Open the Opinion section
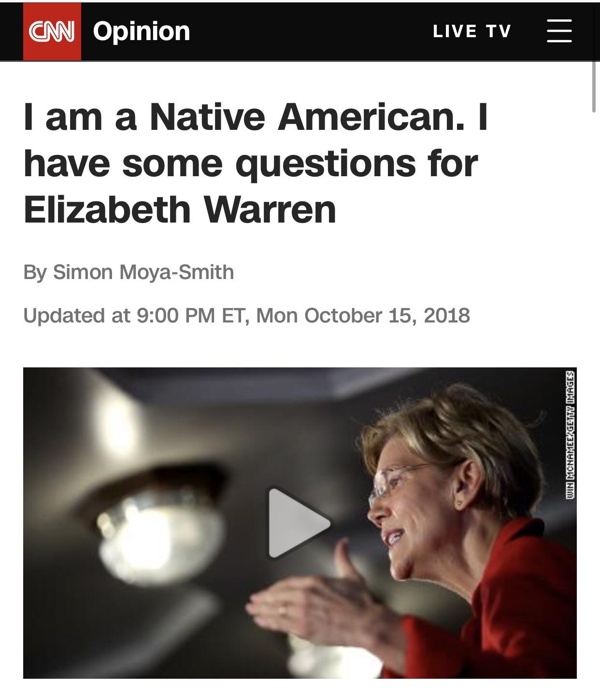The width and height of the screenshot is (600, 700). (142, 31)
